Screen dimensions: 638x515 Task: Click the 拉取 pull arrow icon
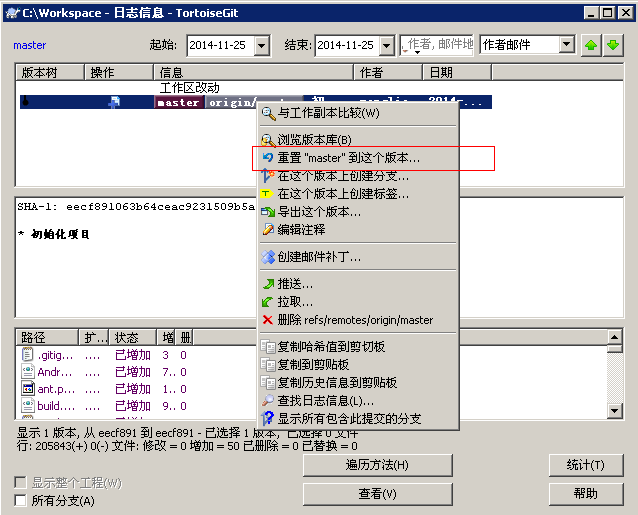(x=267, y=302)
